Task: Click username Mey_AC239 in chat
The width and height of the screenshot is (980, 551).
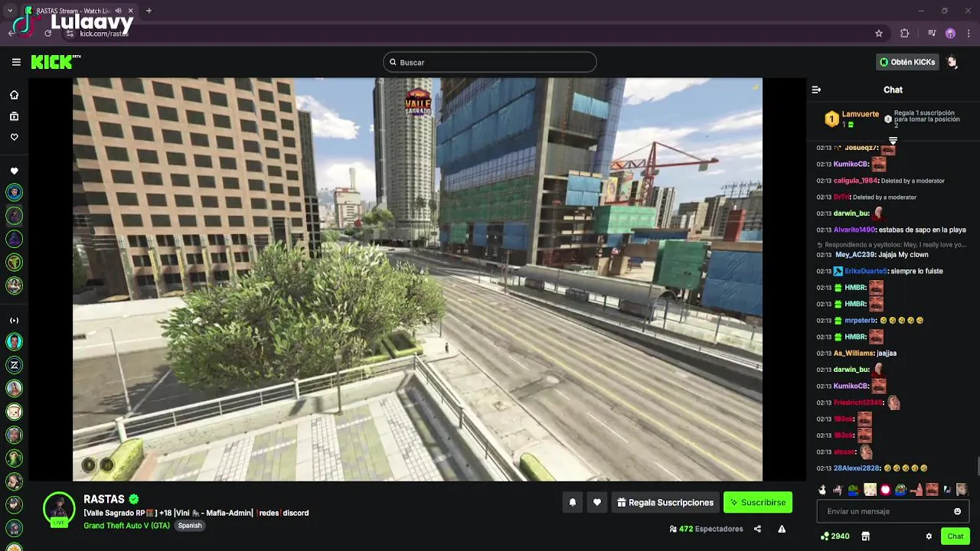Action: click(855, 254)
